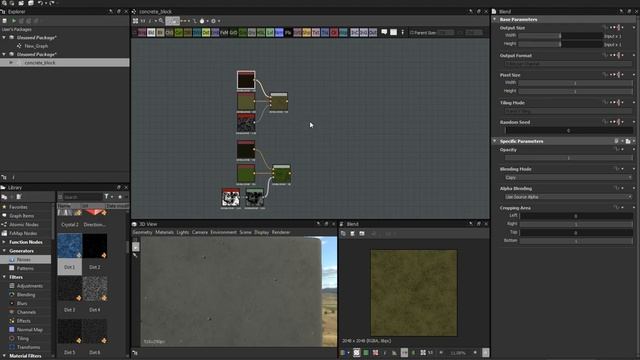Click the green channel icon at bottom of 2D view
Image resolution: width=640 pixels, height=360 pixels.
click(x=366, y=353)
